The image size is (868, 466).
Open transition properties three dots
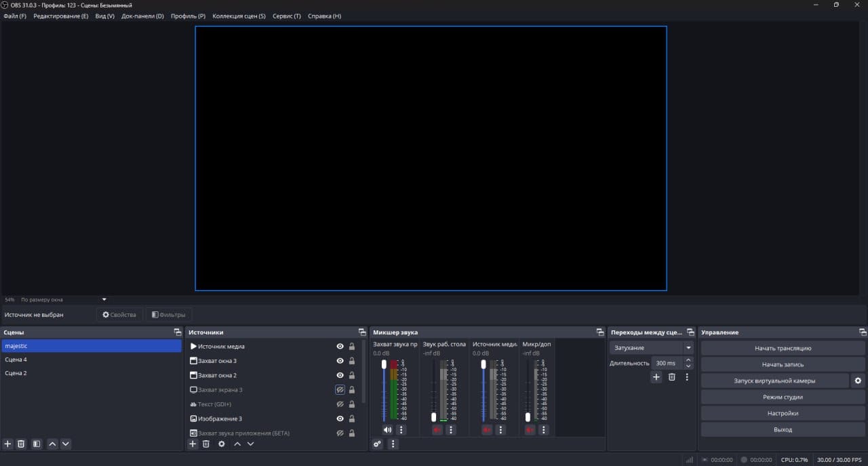coord(687,377)
